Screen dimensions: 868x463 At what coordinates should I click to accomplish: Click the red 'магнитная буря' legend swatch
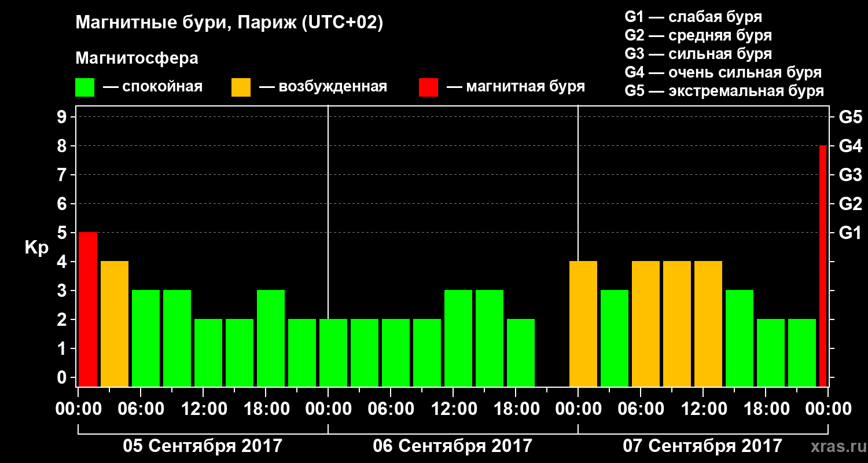click(429, 87)
